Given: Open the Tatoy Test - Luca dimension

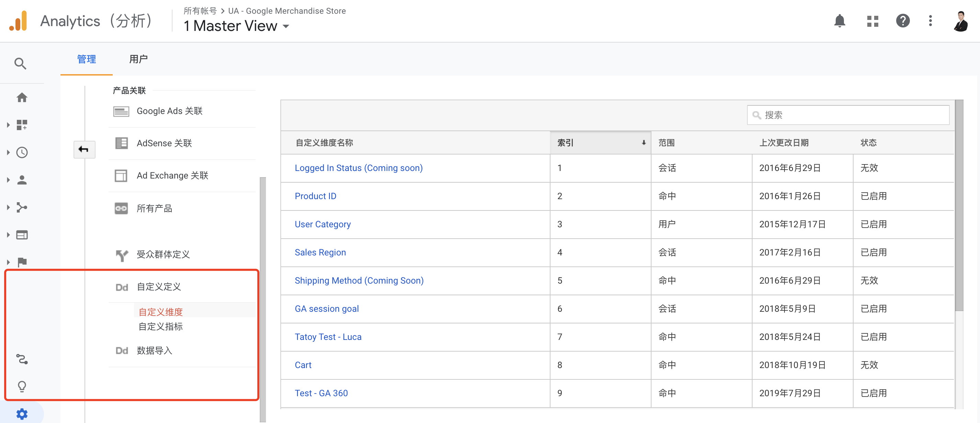Looking at the screenshot, I should pyautogui.click(x=328, y=337).
